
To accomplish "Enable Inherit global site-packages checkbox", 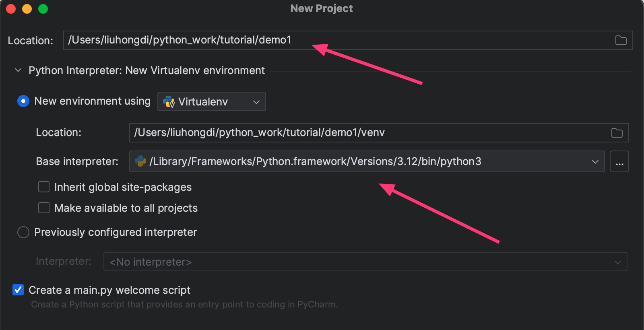I will click(44, 187).
